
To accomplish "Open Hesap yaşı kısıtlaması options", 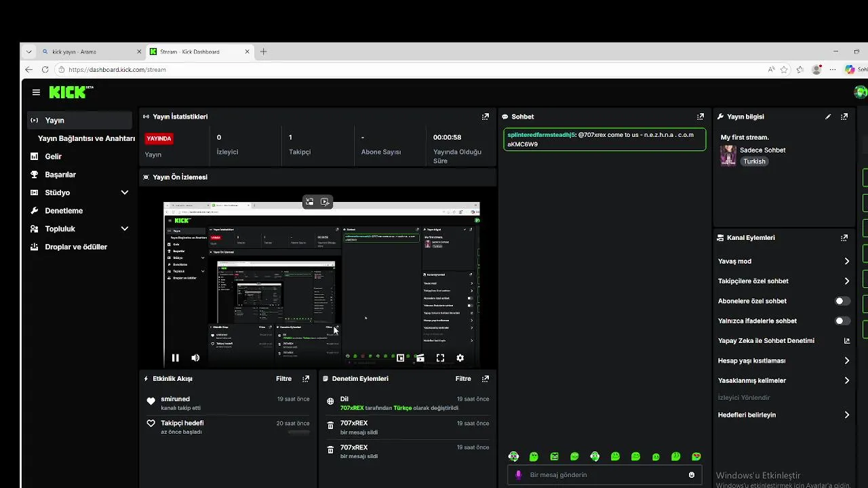I will coord(784,361).
